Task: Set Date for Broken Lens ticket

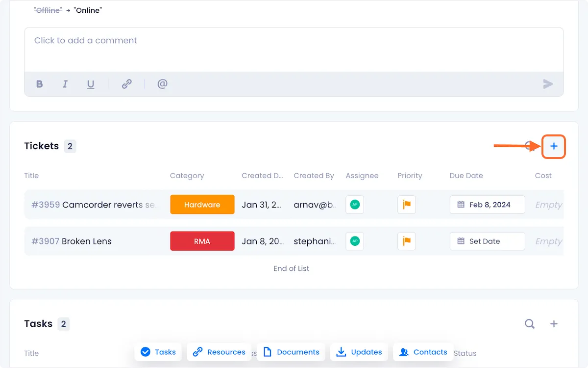Action: click(487, 241)
